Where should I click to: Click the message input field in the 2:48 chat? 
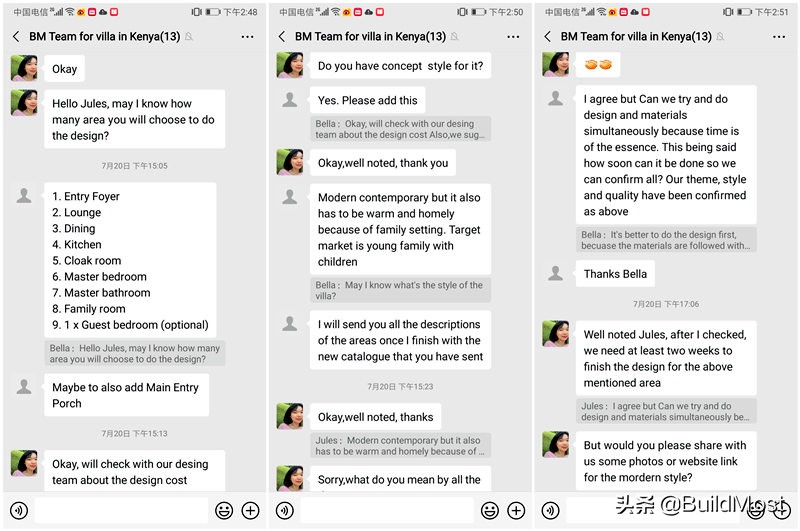(120, 510)
